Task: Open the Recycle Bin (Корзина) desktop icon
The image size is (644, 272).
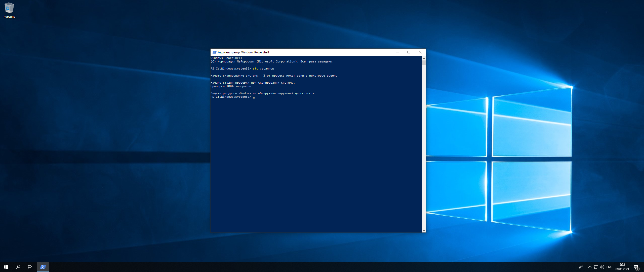Action: click(x=9, y=11)
